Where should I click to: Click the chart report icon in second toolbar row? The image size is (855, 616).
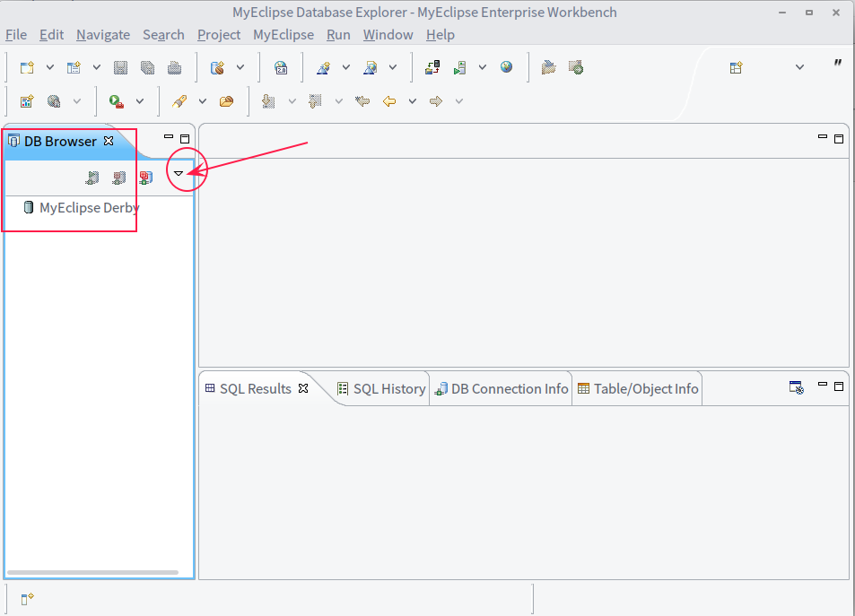[27, 101]
